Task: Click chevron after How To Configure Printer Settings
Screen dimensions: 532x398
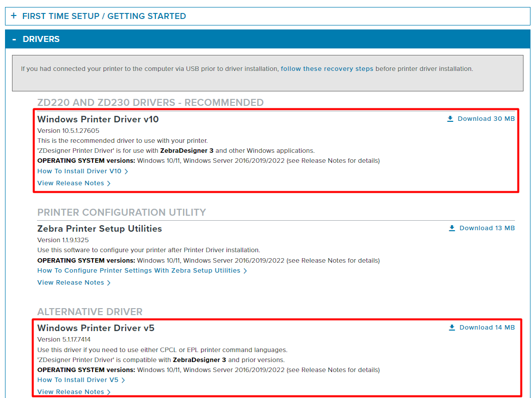Action: tap(245, 271)
